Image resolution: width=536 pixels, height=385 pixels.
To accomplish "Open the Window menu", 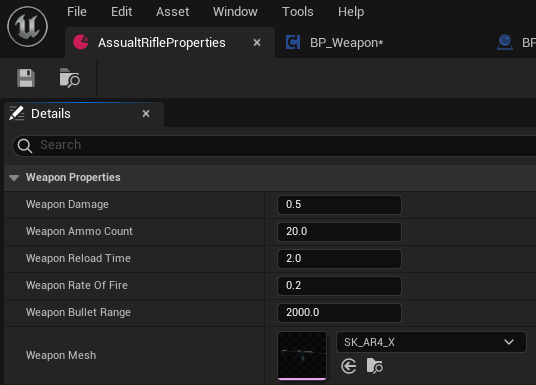I will (x=235, y=12).
